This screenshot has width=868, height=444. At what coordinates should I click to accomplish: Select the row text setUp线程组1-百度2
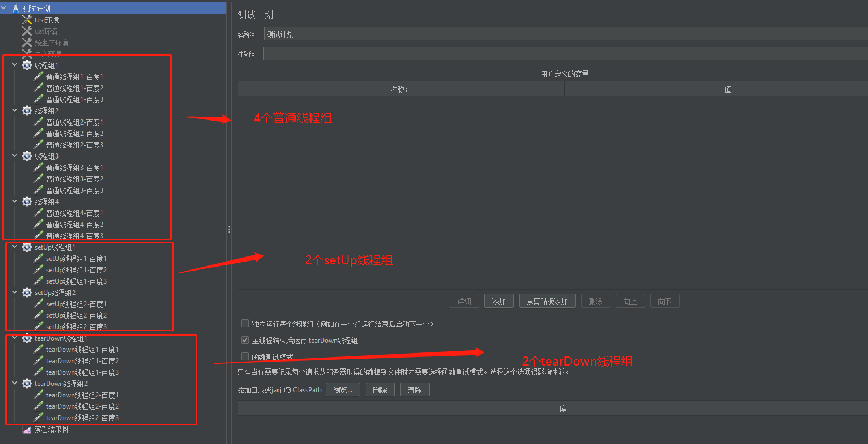click(76, 270)
